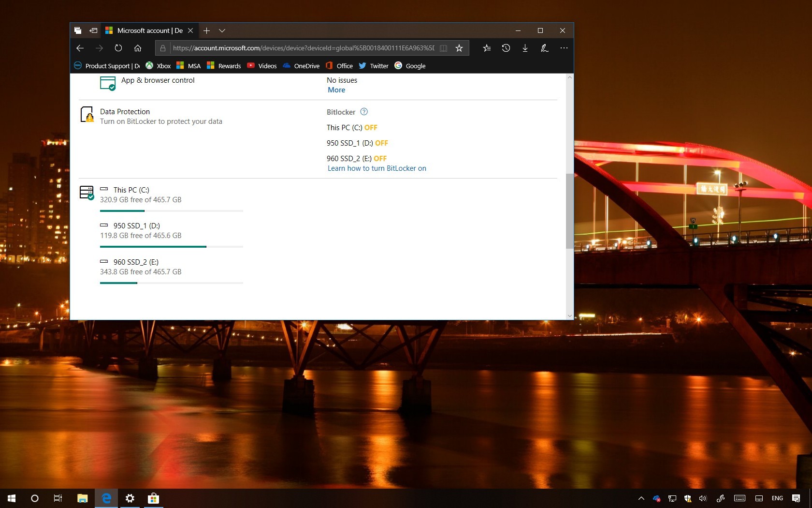Click the volume speaker tray icon
This screenshot has width=812, height=508.
(x=703, y=498)
